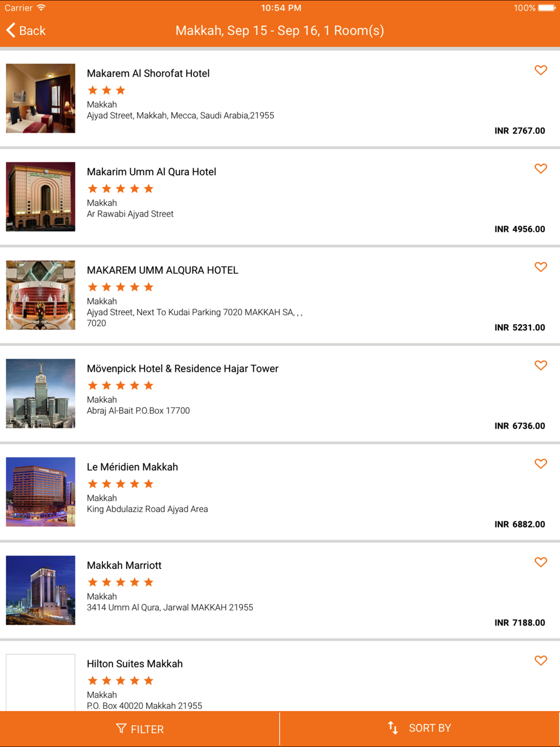Open the Filter funnel icon
Image resolution: width=560 pixels, height=747 pixels.
[x=121, y=729]
